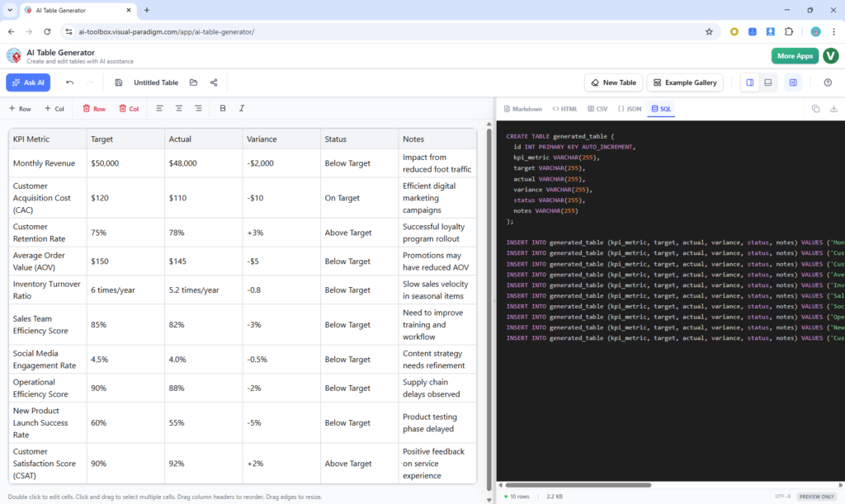This screenshot has width=845, height=504.
Task: Create a New Table
Action: click(612, 82)
